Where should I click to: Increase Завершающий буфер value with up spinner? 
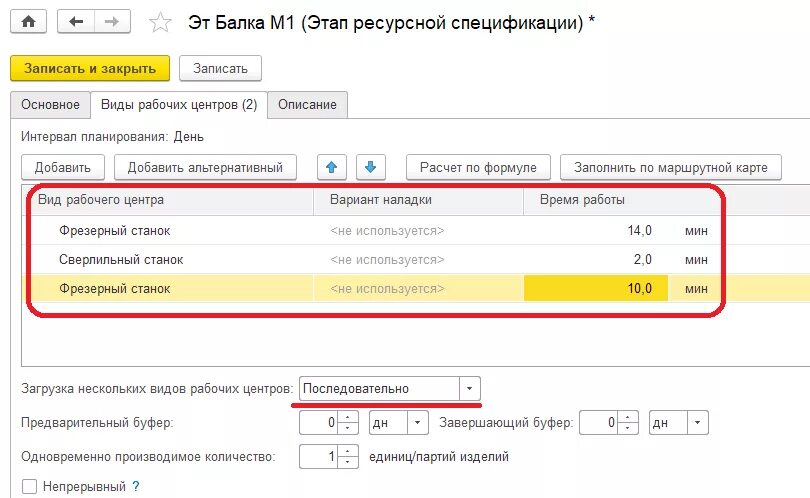coord(628,417)
